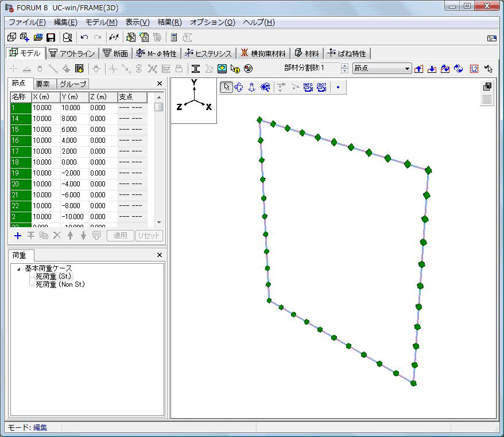
Task: Click the 支点 column header
Action: click(133, 97)
